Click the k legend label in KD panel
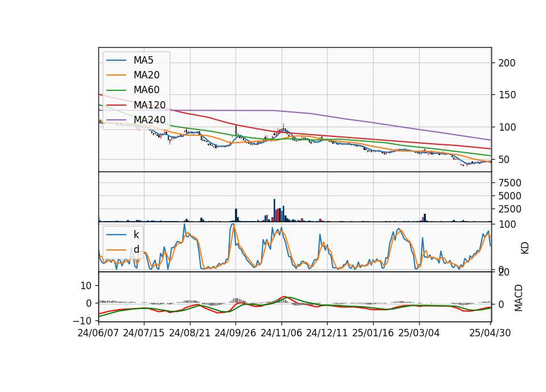 click(136, 235)
